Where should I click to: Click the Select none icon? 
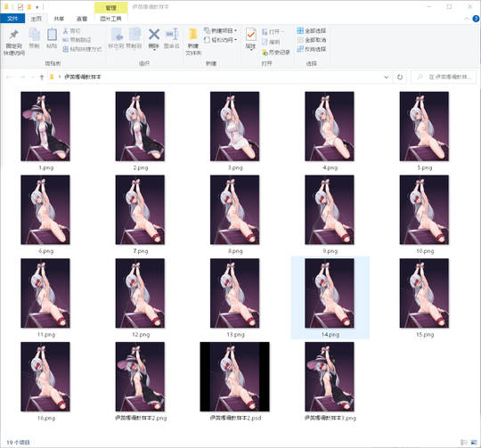pyautogui.click(x=300, y=40)
